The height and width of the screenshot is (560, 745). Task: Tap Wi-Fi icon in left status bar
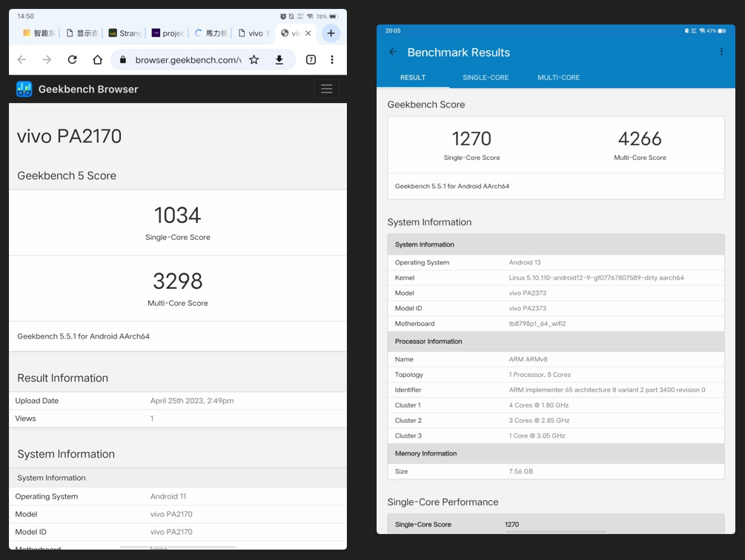(310, 16)
